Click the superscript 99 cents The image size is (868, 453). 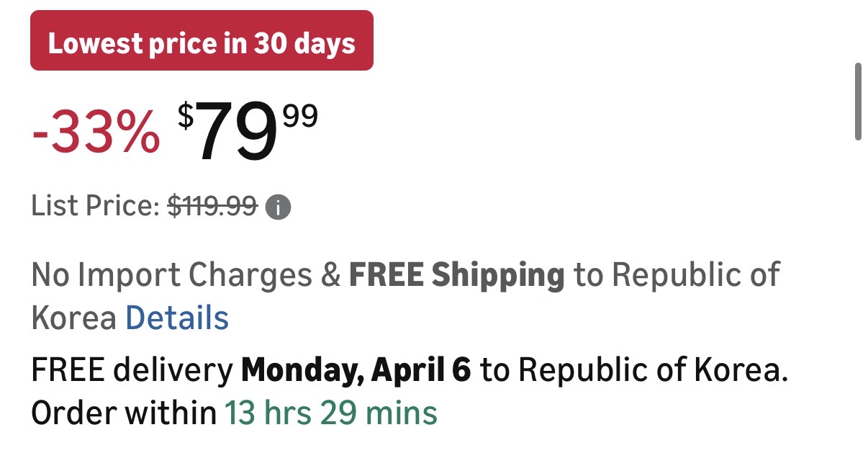(x=300, y=116)
